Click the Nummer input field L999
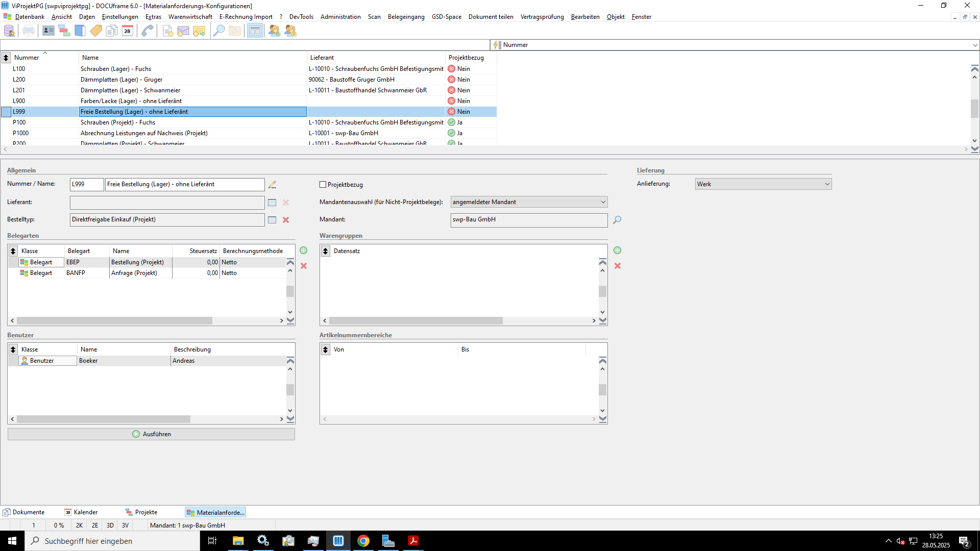Image resolution: width=980 pixels, height=551 pixels. pos(87,184)
